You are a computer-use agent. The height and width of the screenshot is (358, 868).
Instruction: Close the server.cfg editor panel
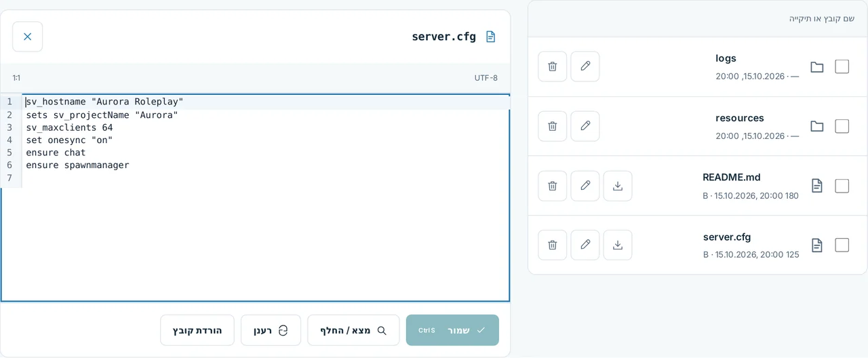(28, 37)
